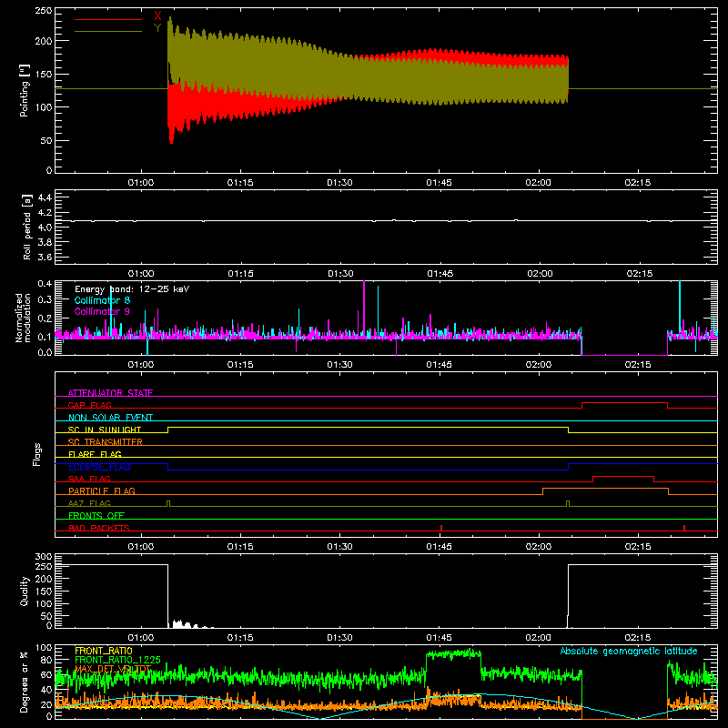The image size is (728, 728).
Task: Click the 'Degrees or %' axis title
Action: tap(25, 682)
